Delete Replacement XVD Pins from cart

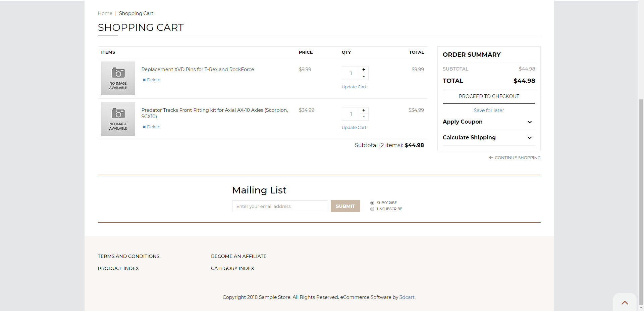(x=151, y=80)
